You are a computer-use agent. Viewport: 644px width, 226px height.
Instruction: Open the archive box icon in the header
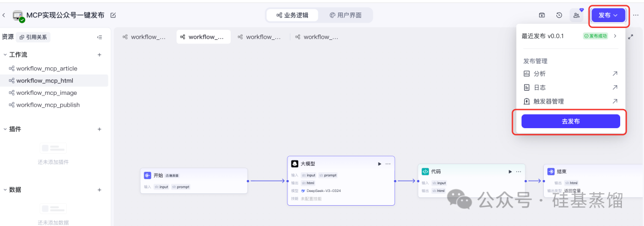(541, 15)
